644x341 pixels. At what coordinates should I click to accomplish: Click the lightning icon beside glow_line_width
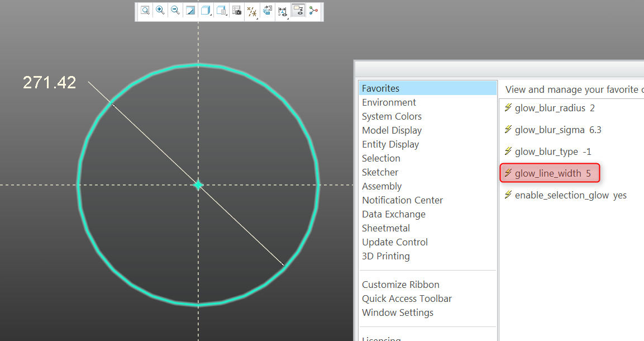[x=508, y=173]
